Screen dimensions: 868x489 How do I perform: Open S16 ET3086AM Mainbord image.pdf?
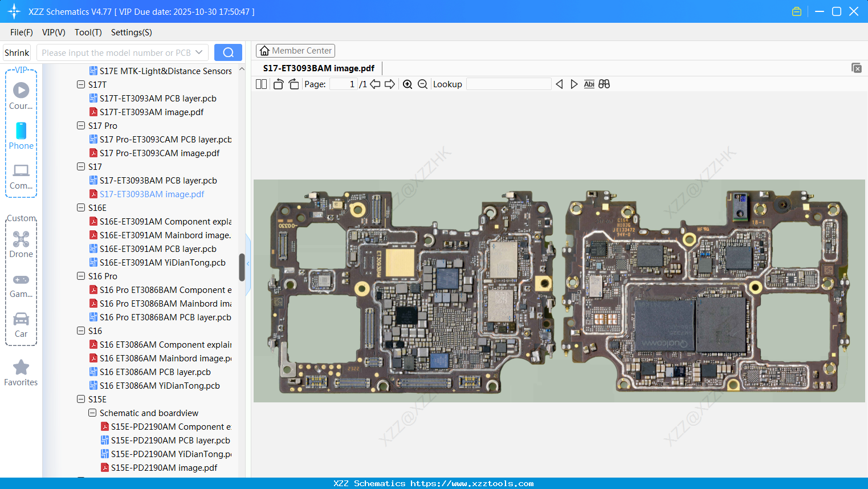162,358
